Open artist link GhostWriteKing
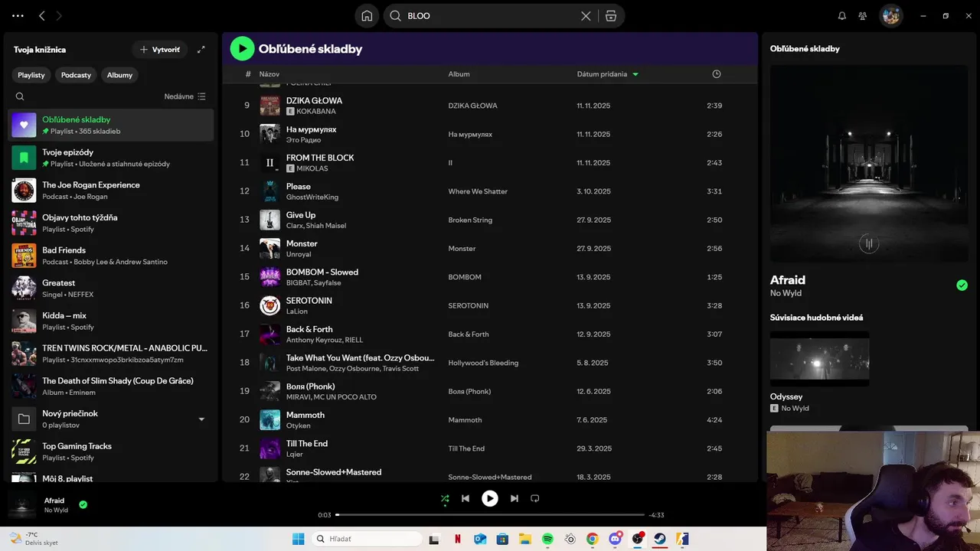 312,197
